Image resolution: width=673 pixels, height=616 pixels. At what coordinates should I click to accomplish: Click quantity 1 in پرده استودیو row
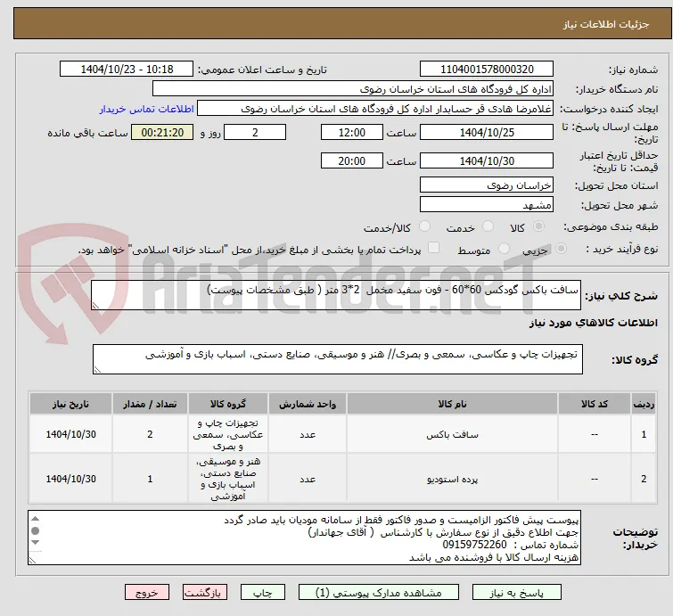click(150, 479)
